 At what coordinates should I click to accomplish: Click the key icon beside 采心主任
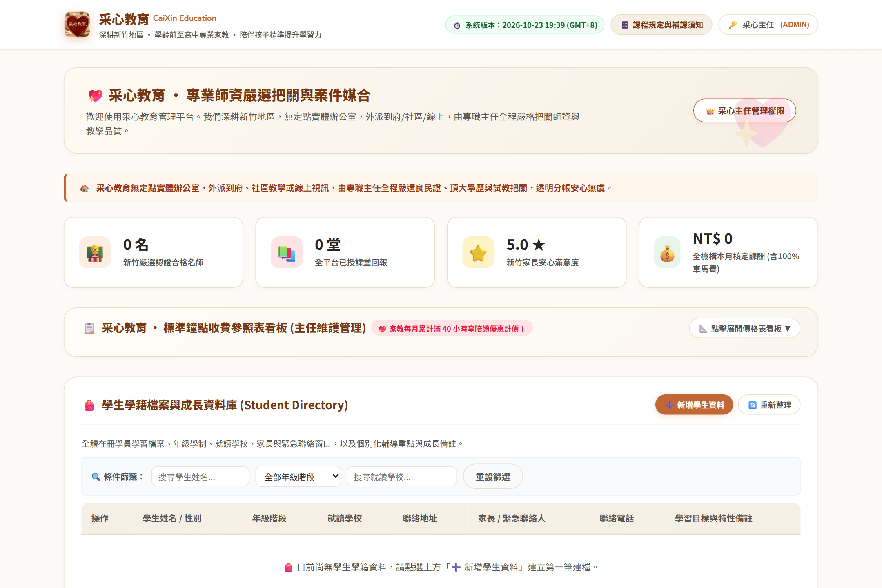coord(733,25)
